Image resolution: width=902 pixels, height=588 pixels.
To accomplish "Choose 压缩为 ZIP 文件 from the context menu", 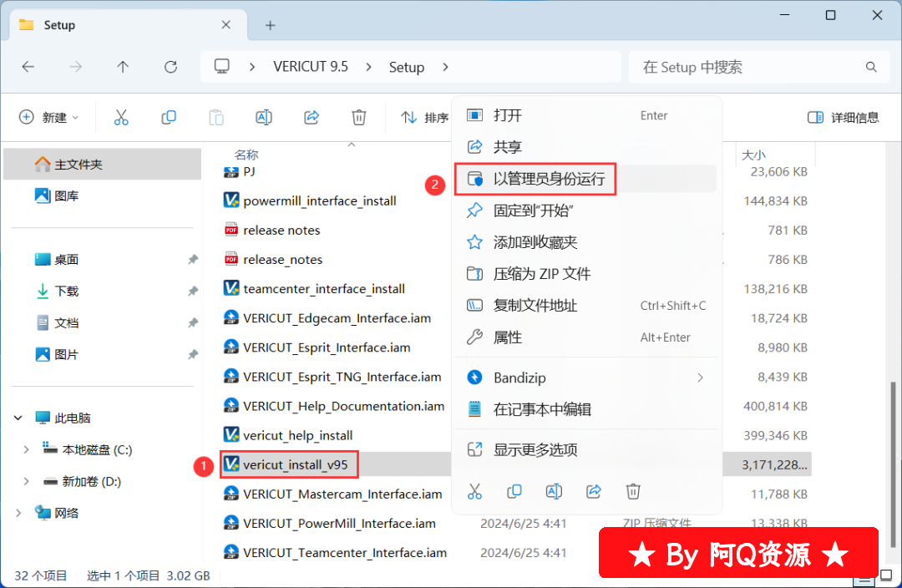I will click(x=585, y=273).
